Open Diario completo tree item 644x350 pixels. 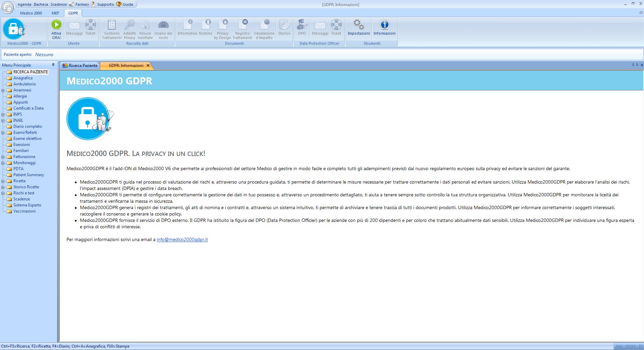pyautogui.click(x=28, y=126)
